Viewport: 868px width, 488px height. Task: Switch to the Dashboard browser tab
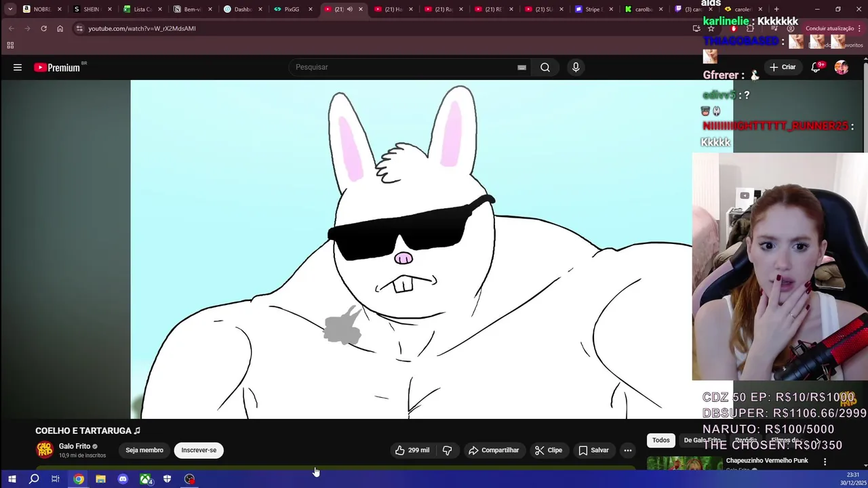[x=242, y=9]
